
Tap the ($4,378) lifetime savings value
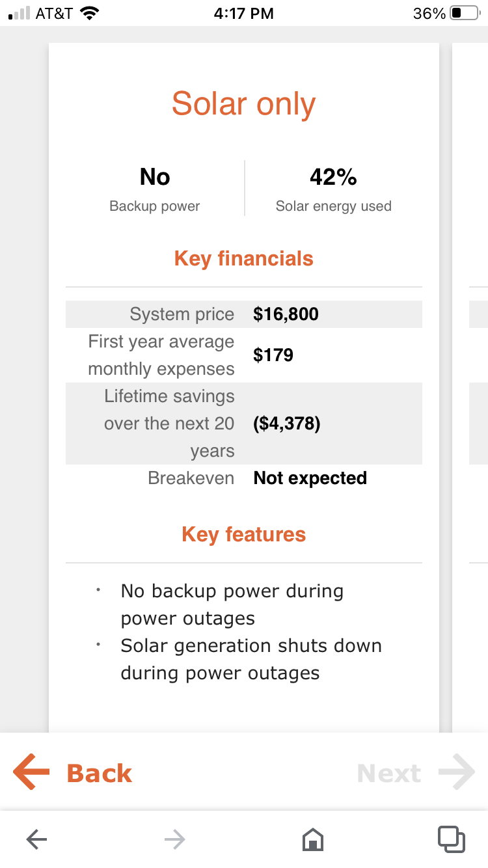286,424
